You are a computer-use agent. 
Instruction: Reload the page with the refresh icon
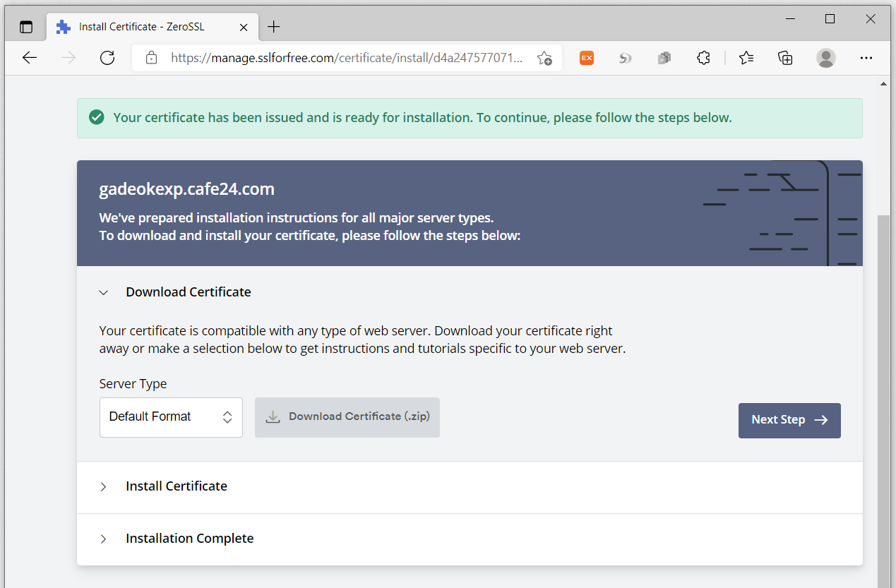point(107,58)
